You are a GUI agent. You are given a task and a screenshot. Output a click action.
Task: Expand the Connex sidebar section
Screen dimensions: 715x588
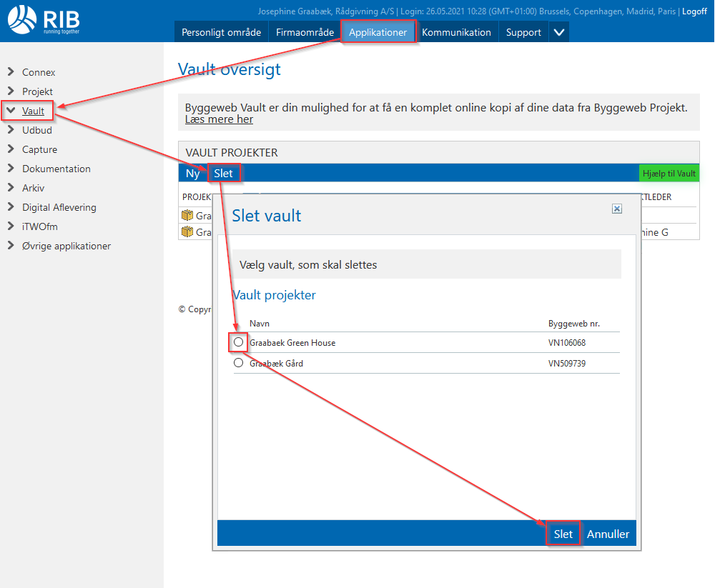11,72
